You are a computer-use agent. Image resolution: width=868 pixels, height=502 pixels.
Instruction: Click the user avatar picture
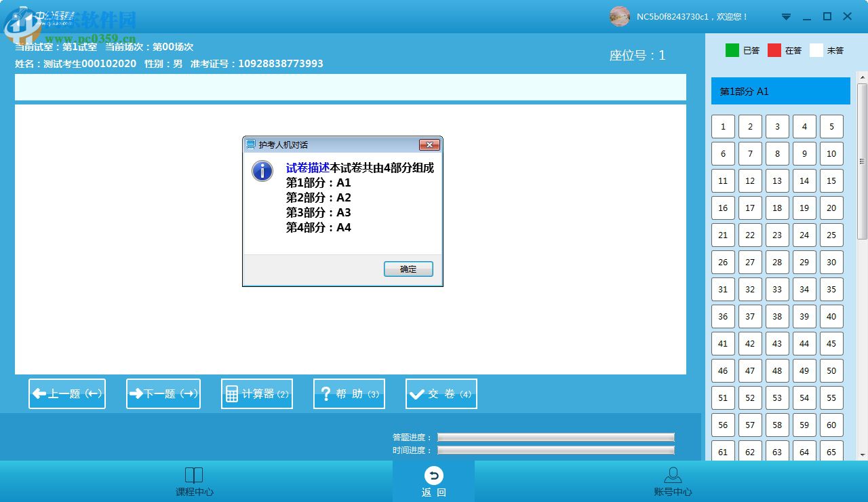point(620,16)
